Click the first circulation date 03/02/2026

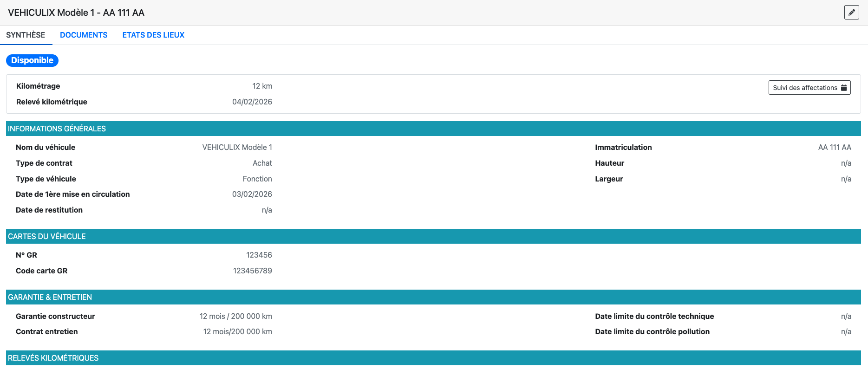(x=252, y=194)
